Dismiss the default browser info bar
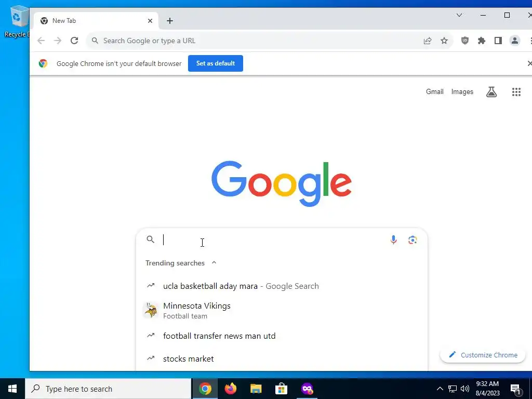 [529, 63]
